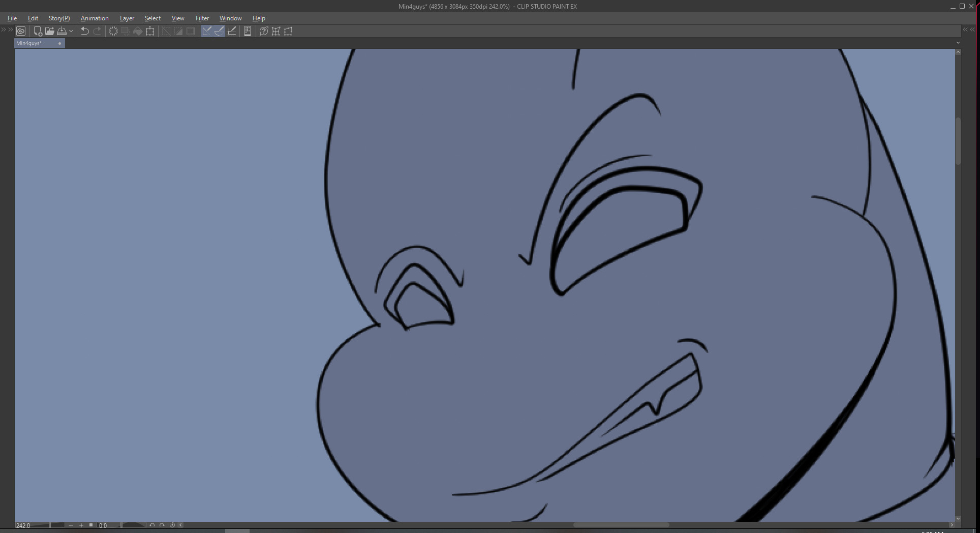Expand right palette dock inner arrows

[x=965, y=30]
